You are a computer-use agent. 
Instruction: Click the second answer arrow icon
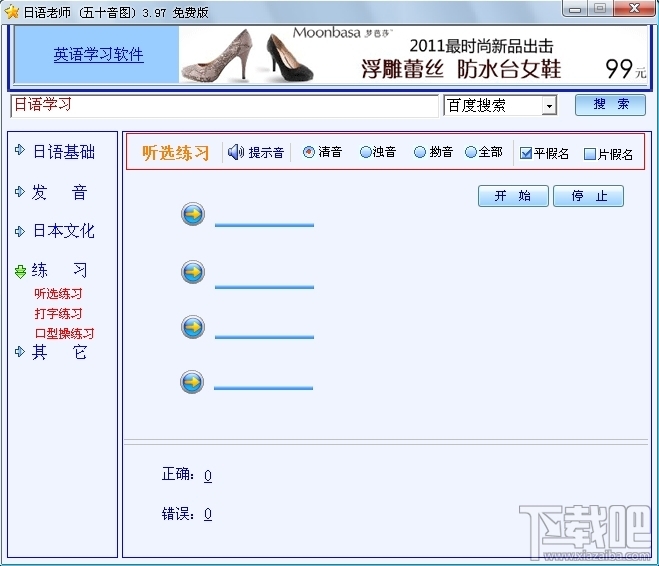(193, 272)
